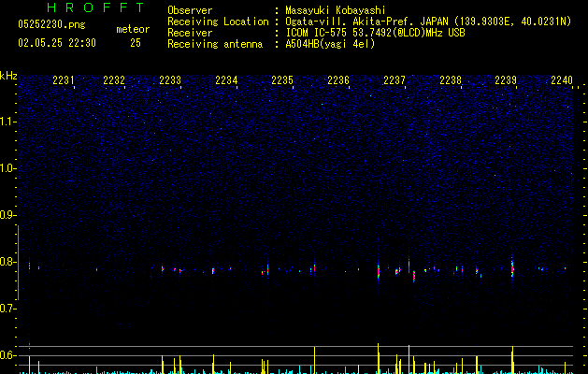Click the meteor count 25
Viewport: 588px width, 374px height.
point(136,43)
